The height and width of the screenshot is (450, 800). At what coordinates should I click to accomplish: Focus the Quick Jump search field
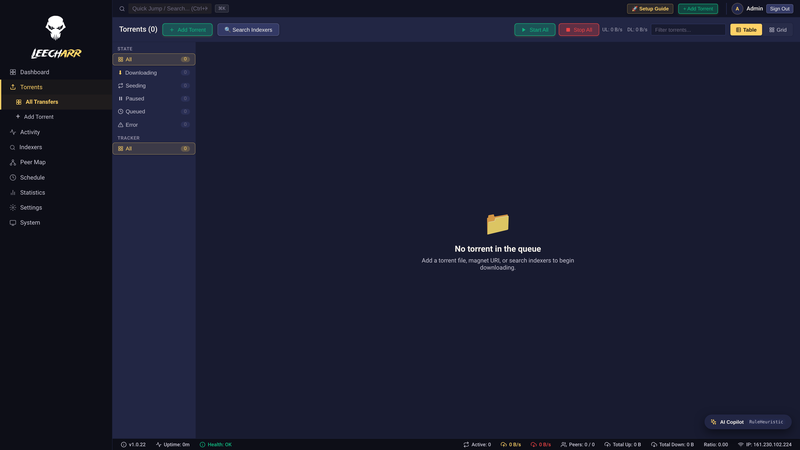point(170,9)
